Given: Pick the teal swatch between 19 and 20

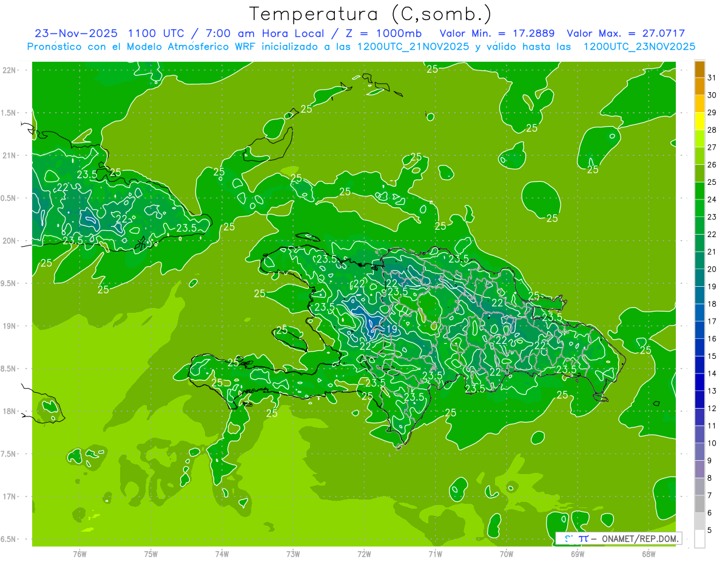Looking at the screenshot, I should pyautogui.click(x=699, y=278).
